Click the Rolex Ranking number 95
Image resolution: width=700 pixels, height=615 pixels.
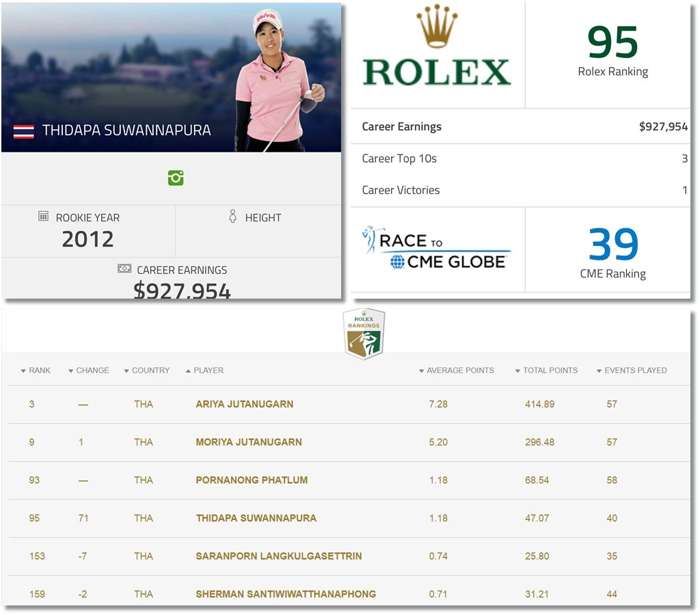(612, 42)
